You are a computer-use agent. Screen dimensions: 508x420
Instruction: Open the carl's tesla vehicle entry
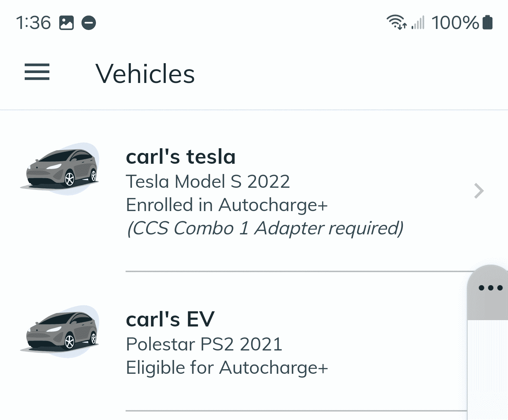click(254, 191)
